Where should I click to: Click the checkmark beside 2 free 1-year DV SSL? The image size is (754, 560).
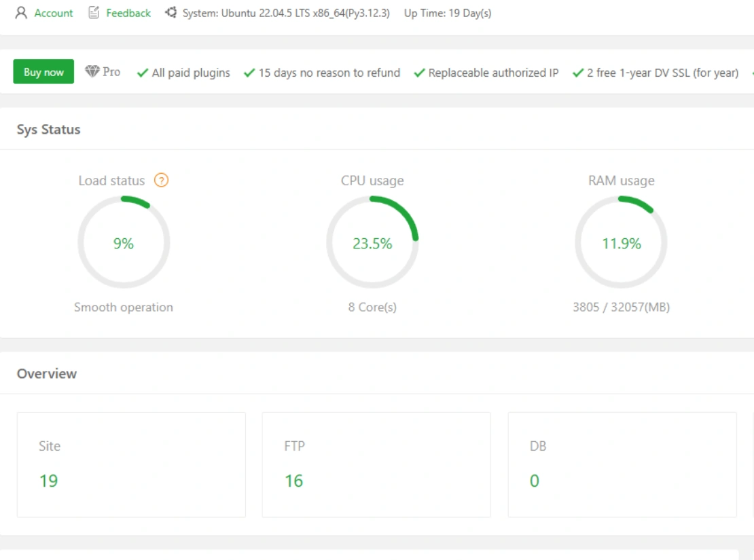pos(578,73)
